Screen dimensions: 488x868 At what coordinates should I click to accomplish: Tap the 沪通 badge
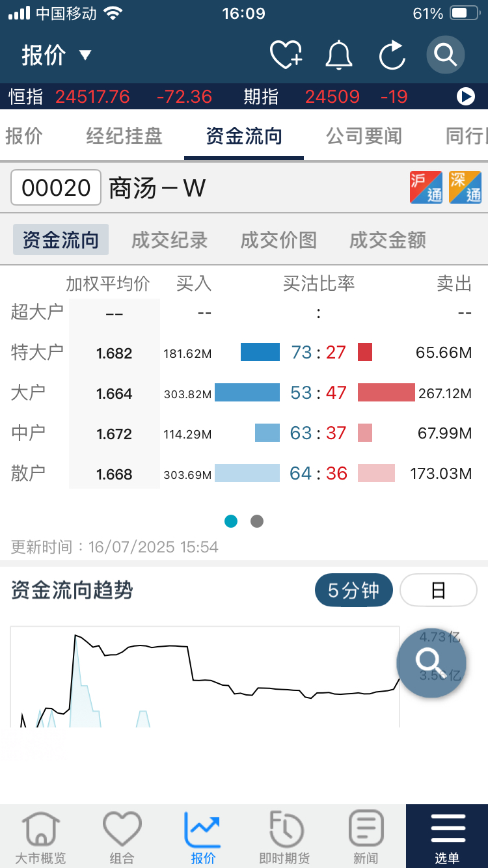[x=426, y=187]
